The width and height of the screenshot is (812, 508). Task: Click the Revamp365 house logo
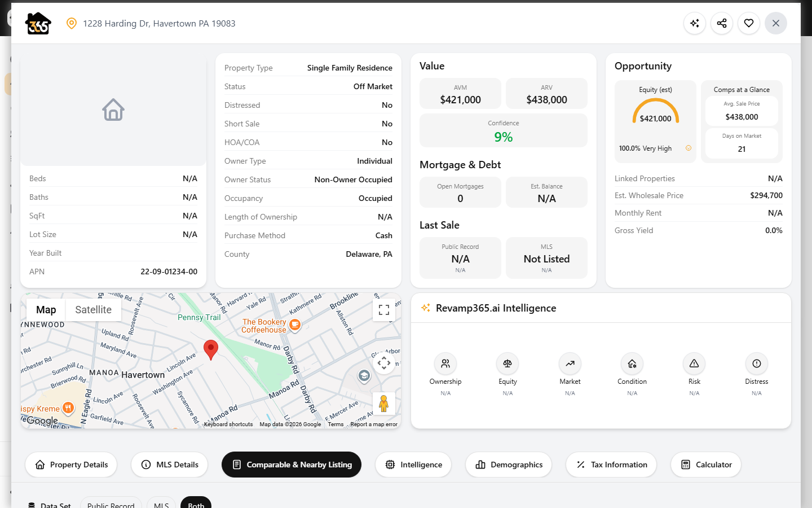pyautogui.click(x=38, y=23)
